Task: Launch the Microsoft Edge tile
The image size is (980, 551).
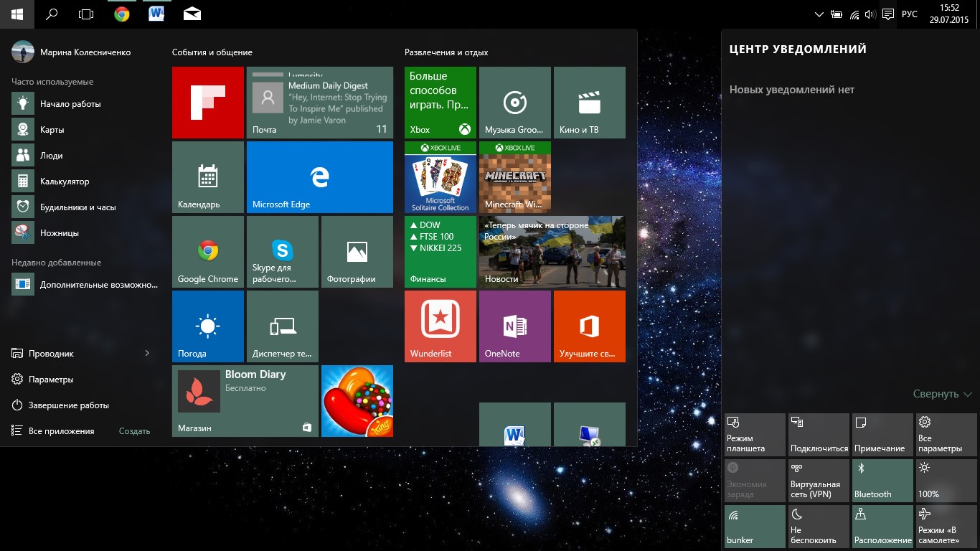Action: (x=320, y=177)
